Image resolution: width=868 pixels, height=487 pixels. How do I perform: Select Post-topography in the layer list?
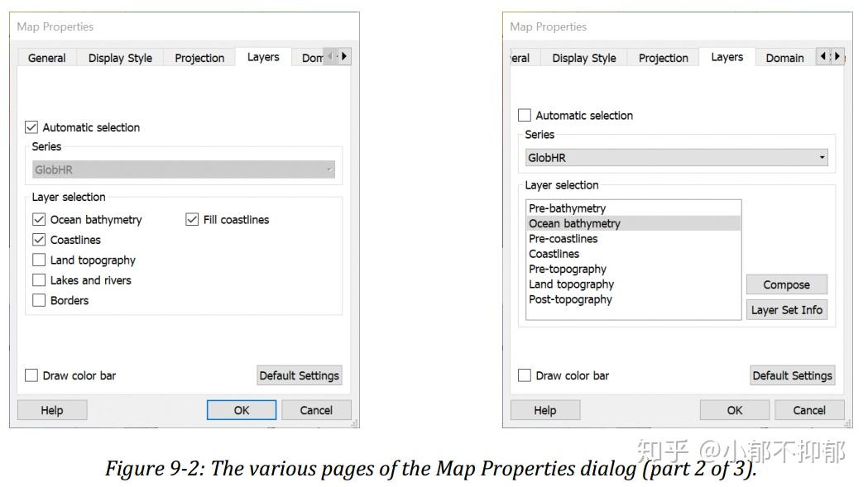coord(571,299)
